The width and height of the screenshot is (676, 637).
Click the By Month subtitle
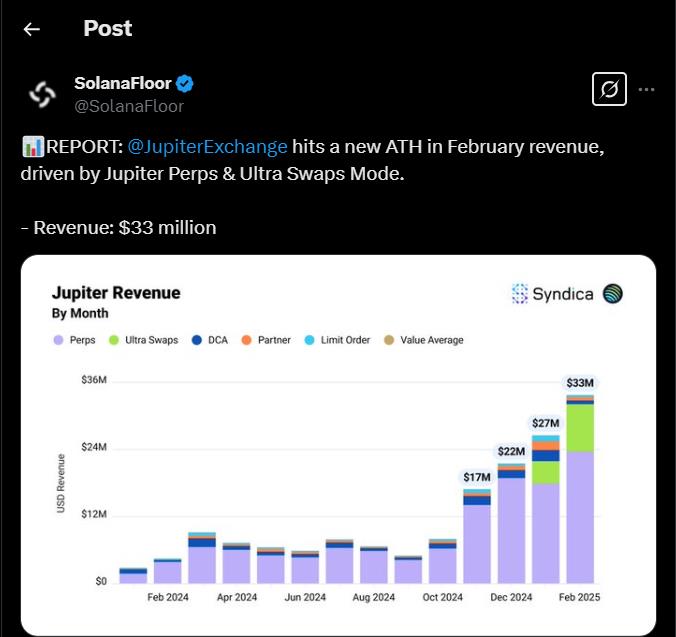(x=80, y=313)
